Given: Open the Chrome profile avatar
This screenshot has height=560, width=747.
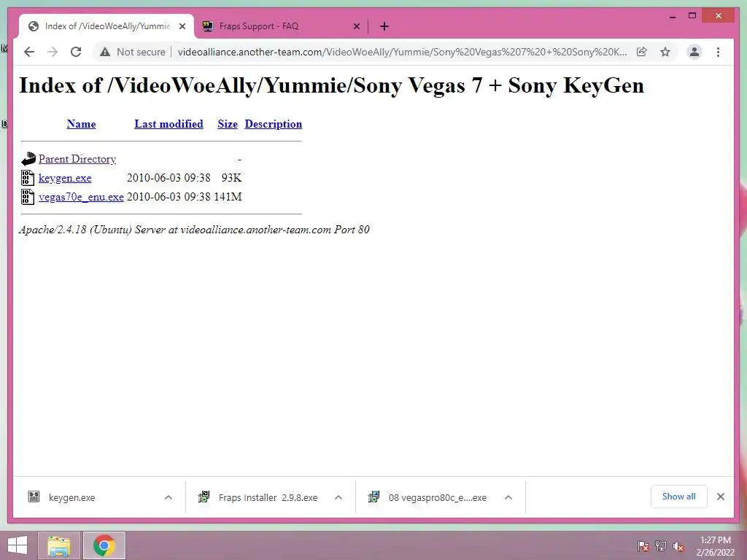Looking at the screenshot, I should click(694, 52).
